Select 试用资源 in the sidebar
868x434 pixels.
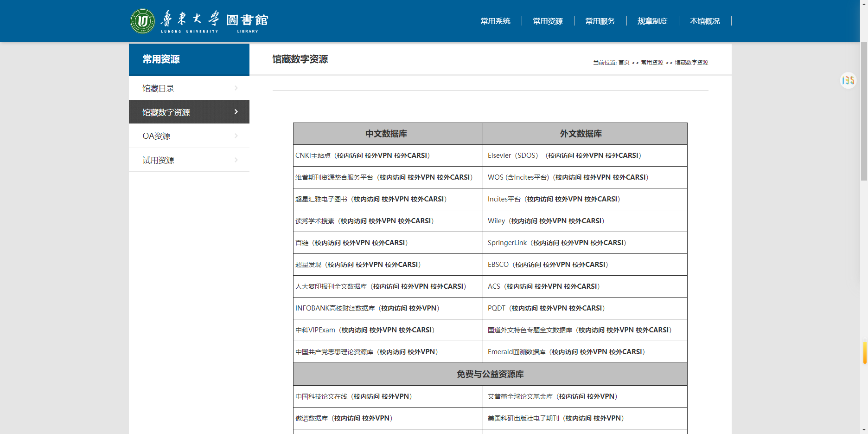click(x=189, y=160)
